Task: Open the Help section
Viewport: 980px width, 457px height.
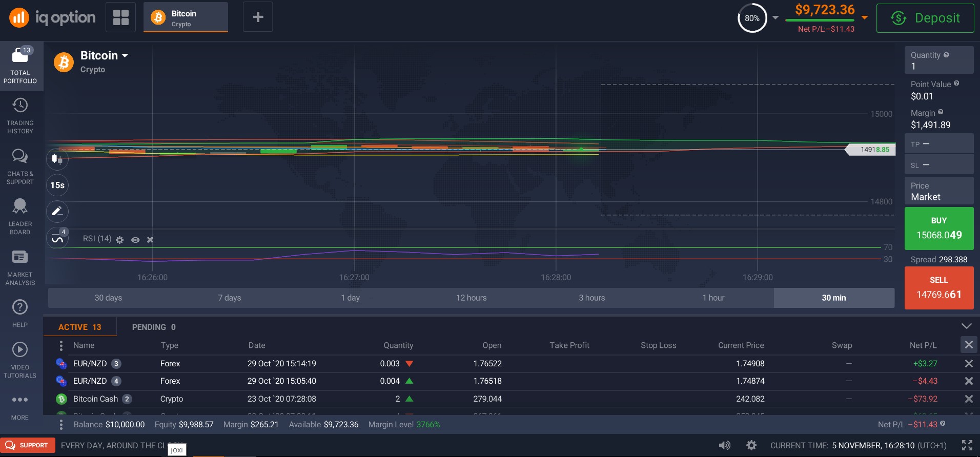Action: 20,313
